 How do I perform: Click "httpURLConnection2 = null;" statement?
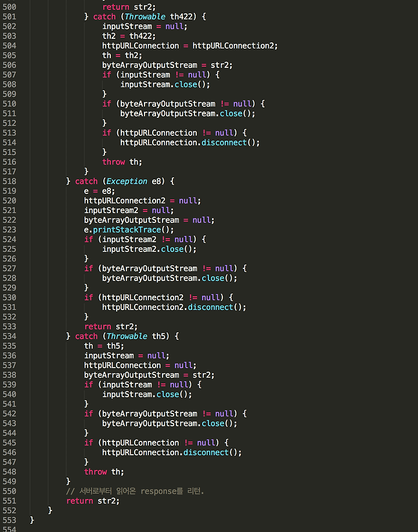(142, 201)
